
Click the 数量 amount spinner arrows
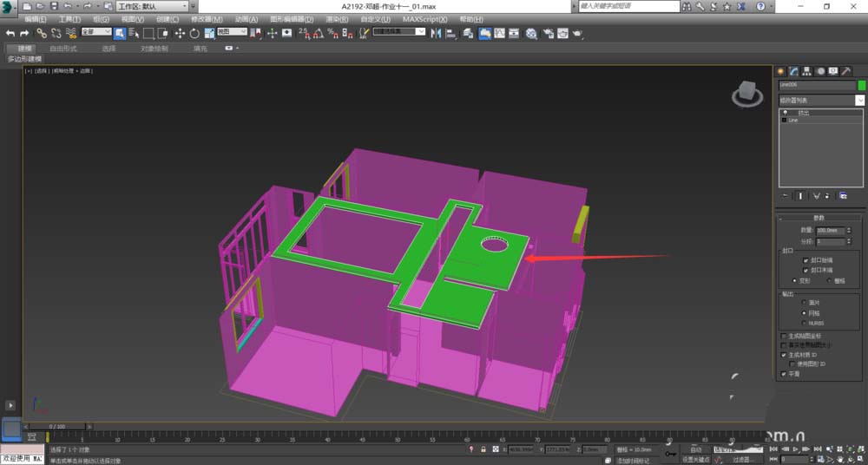pyautogui.click(x=849, y=231)
